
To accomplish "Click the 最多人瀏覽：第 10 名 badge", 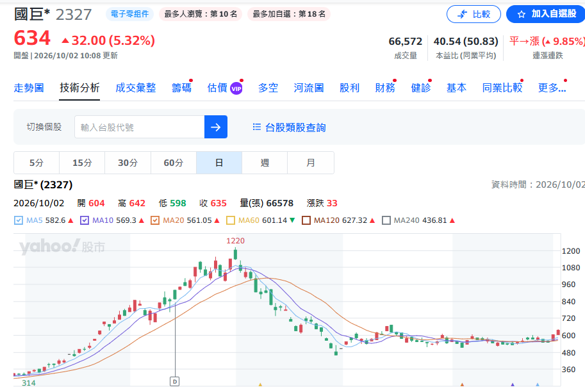I will 201,14.
